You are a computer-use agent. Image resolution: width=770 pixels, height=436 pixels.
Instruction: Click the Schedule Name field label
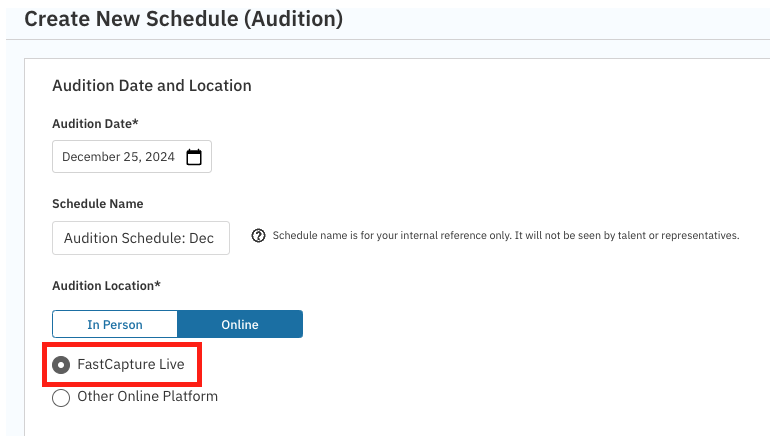[98, 204]
